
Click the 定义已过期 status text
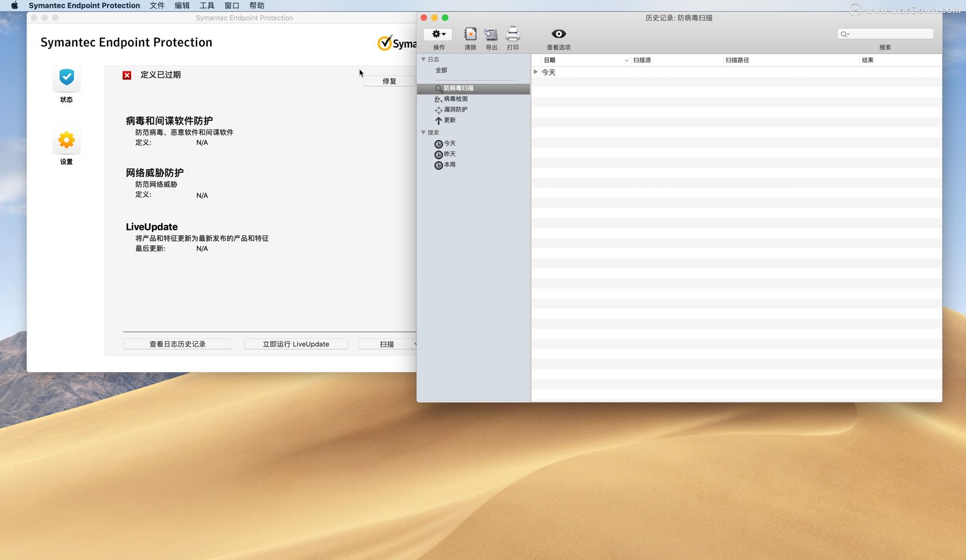161,75
